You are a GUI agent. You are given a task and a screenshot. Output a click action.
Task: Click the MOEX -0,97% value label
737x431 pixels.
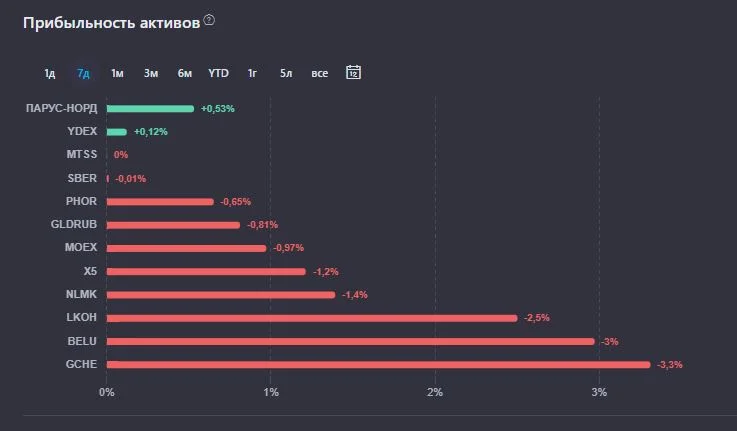289,248
